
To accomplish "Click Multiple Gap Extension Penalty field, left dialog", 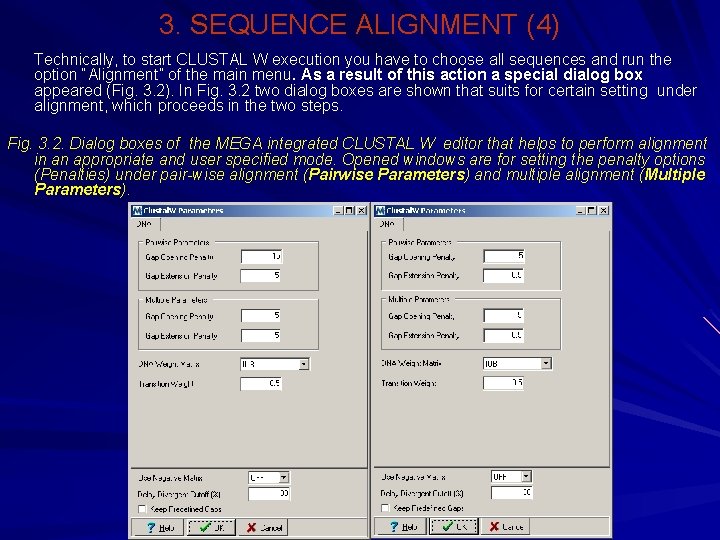I will [260, 336].
